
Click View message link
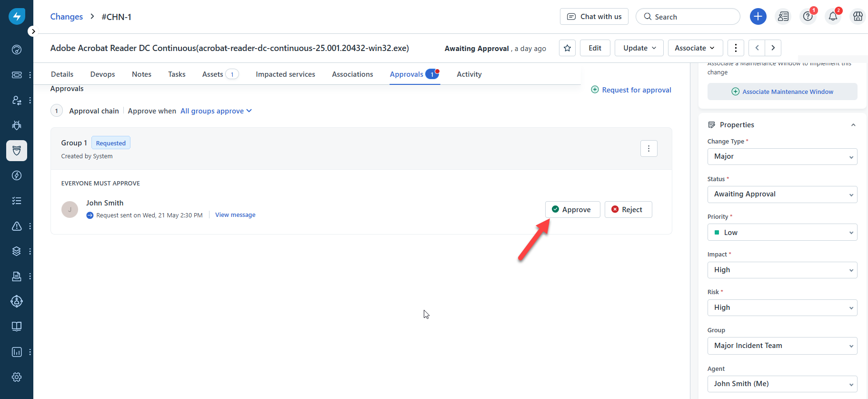tap(235, 215)
